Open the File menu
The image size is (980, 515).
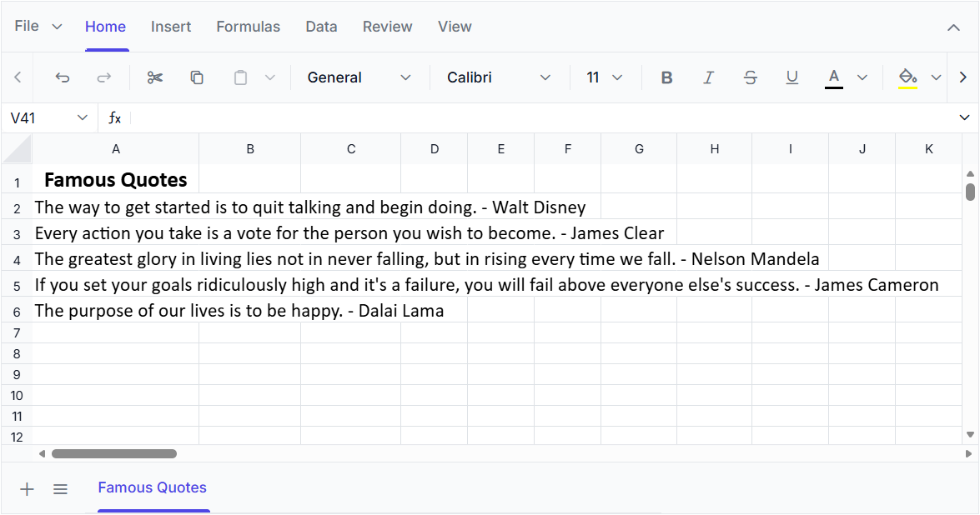38,26
